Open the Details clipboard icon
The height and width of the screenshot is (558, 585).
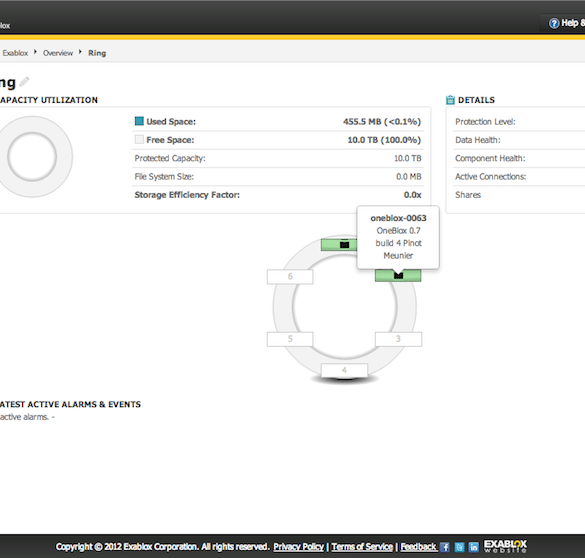(x=450, y=100)
